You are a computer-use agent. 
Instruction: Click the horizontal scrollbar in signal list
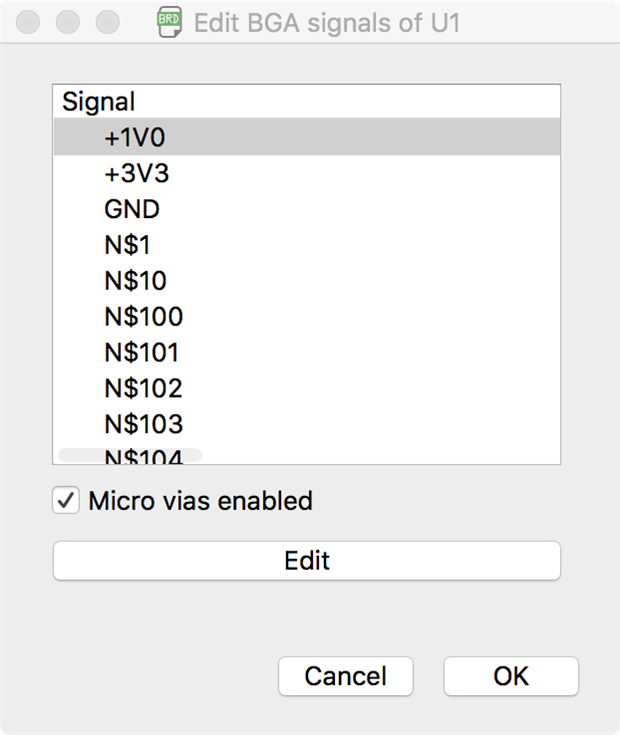(130, 455)
